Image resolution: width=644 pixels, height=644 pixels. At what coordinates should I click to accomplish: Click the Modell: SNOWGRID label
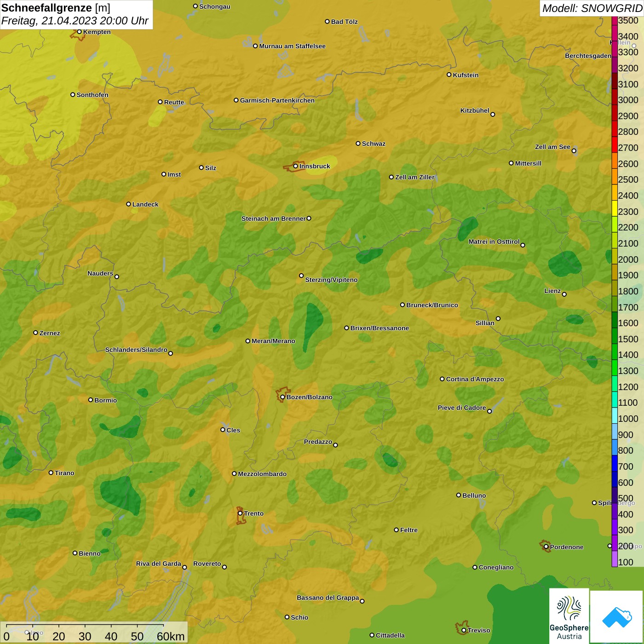592,8
